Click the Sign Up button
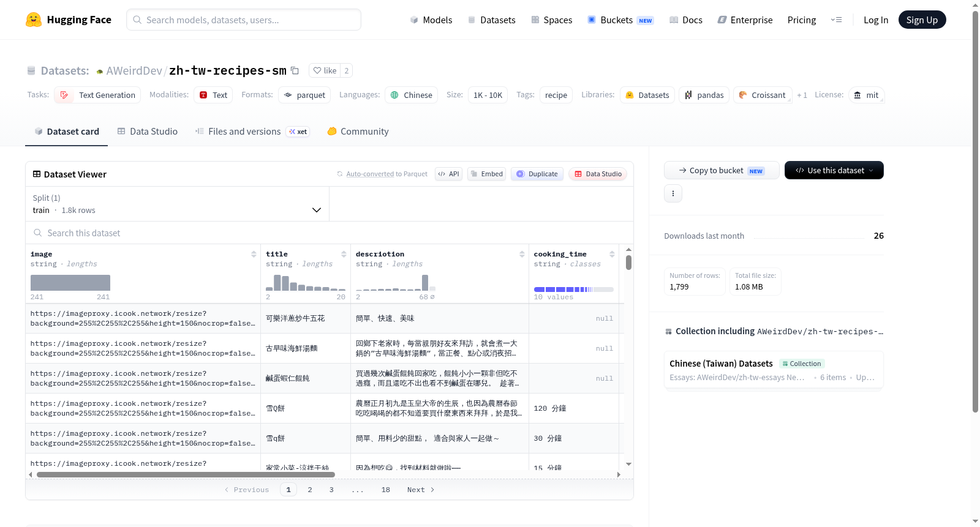 pyautogui.click(x=922, y=20)
